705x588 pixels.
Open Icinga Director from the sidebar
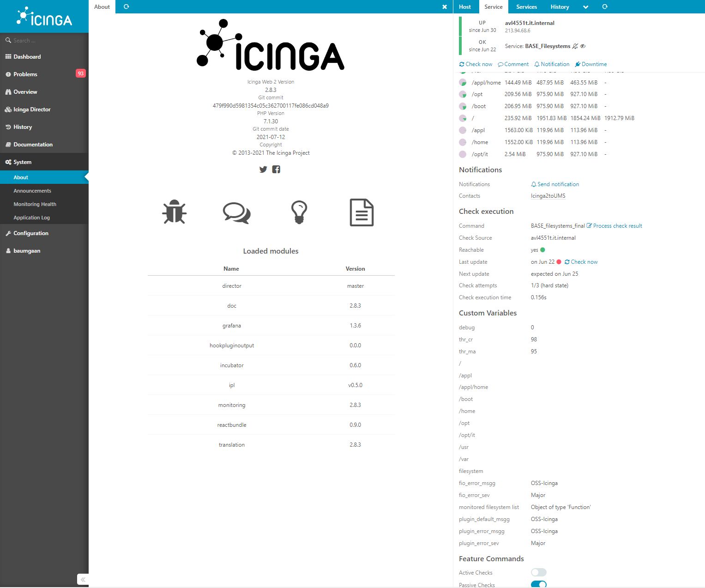click(x=32, y=109)
